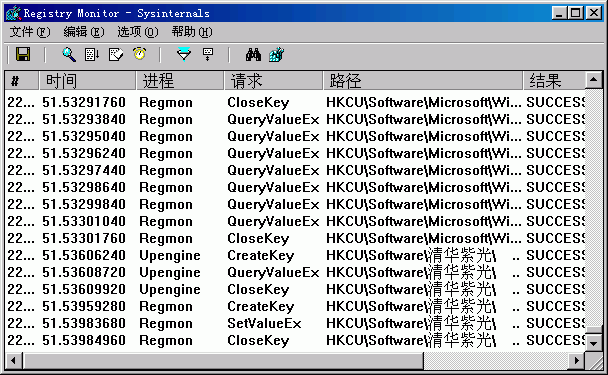The height and width of the screenshot is (375, 608).
Task: Maximize the Registry Monitor window
Action: click(576, 13)
